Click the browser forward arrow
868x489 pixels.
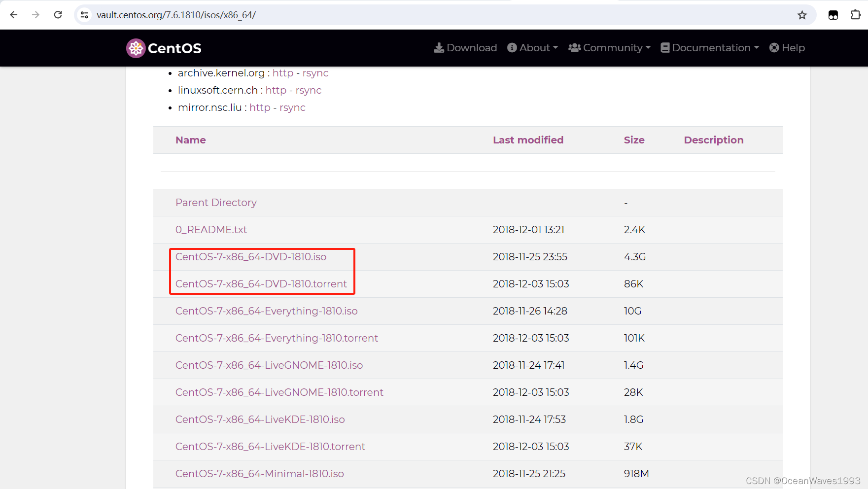[35, 15]
